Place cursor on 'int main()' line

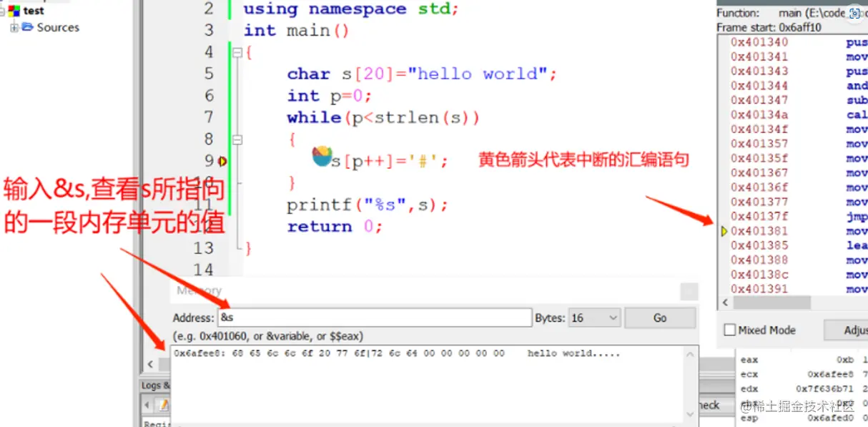point(296,31)
